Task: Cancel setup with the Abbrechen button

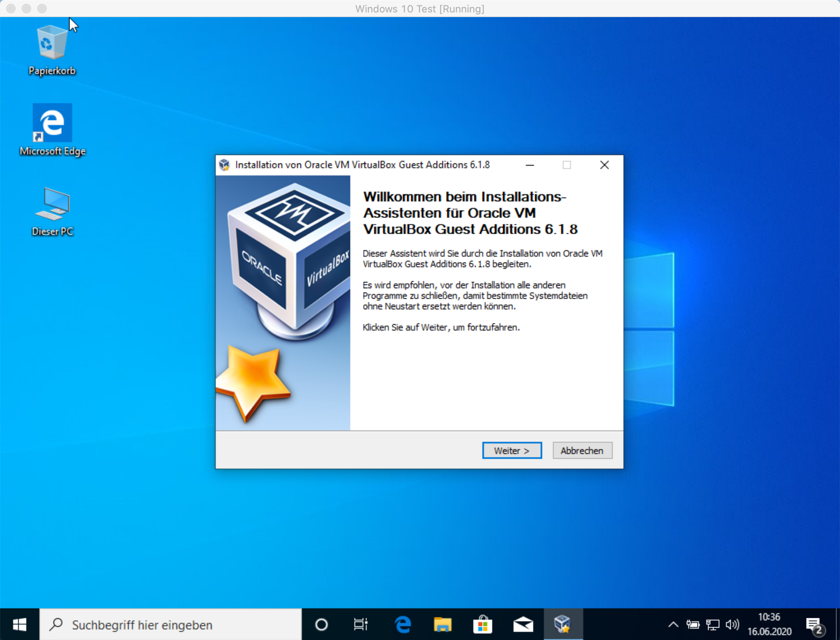Action: pyautogui.click(x=582, y=450)
